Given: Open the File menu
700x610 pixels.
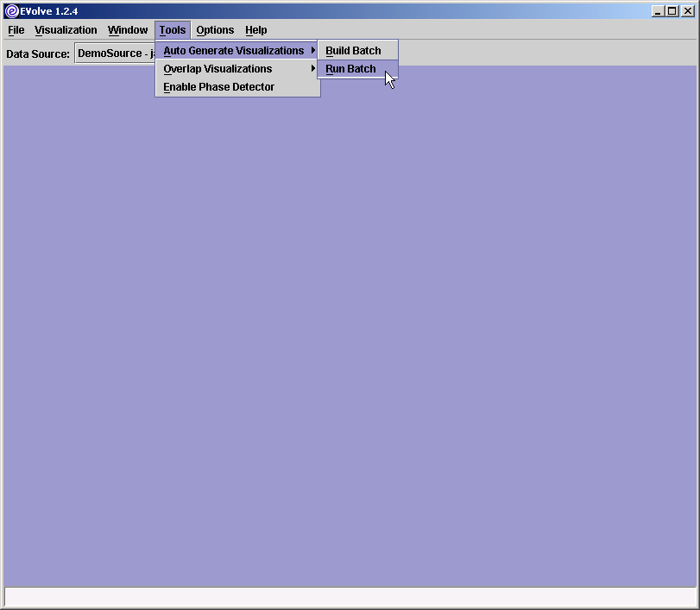Looking at the screenshot, I should pos(16,30).
